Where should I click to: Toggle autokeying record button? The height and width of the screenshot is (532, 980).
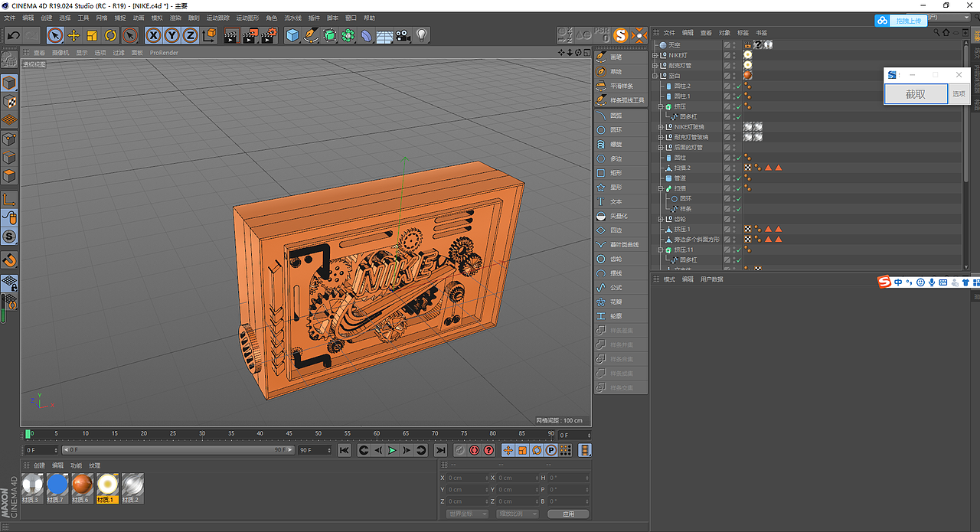pos(475,451)
